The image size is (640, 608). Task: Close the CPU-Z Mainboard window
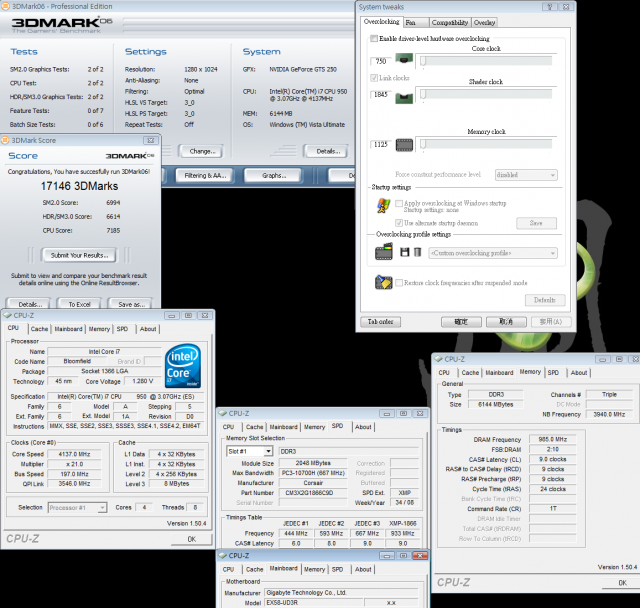(x=420, y=555)
